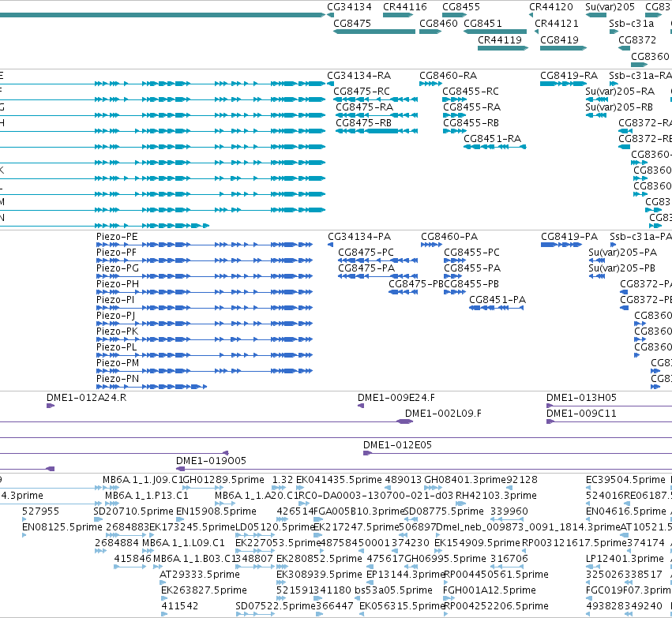Click the Piezo-PN protein label

click(118, 379)
